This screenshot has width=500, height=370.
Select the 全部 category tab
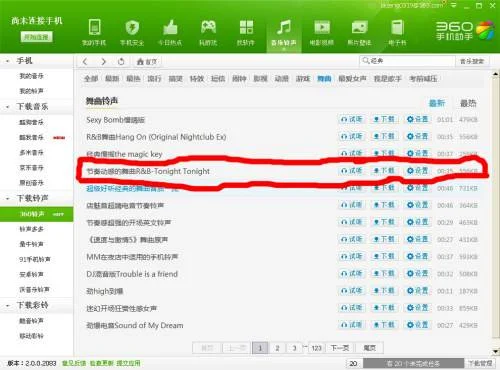(x=91, y=79)
